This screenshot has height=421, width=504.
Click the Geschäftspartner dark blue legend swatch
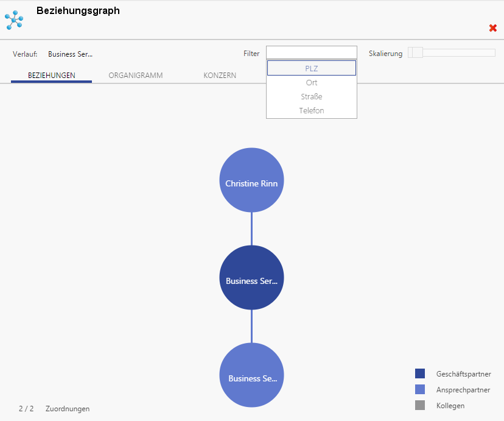click(420, 374)
